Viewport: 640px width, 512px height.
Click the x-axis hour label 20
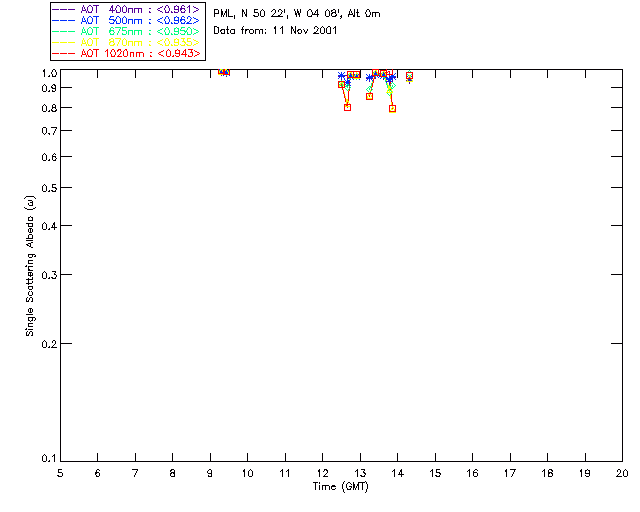(x=622, y=473)
